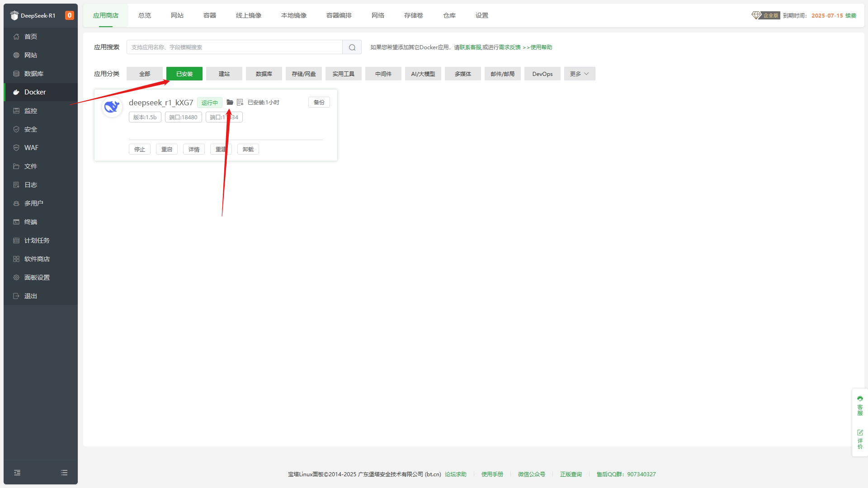868x488 pixels.
Task: Filter apps by 存储/网盘 category
Action: 304,74
